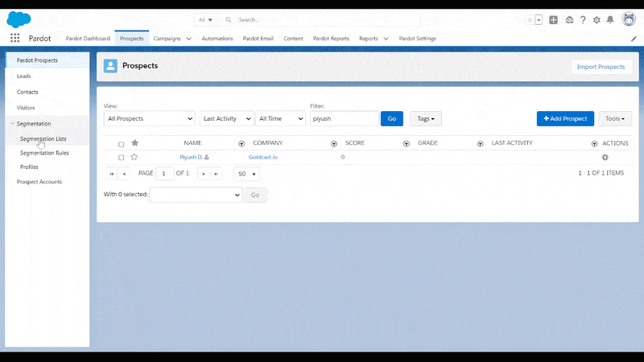Click the CRM sync icon beside Piyush D.

point(207,157)
